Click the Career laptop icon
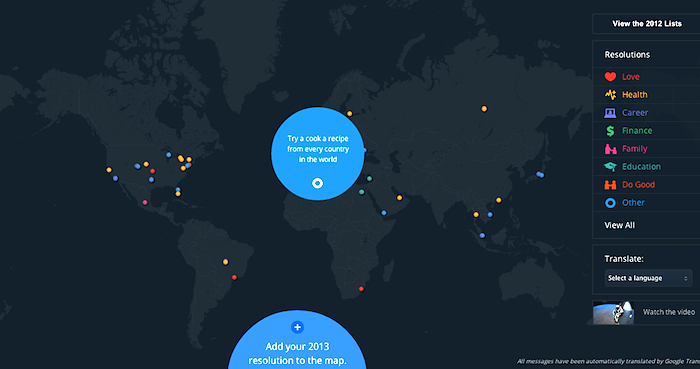This screenshot has height=369, width=700. (x=610, y=113)
